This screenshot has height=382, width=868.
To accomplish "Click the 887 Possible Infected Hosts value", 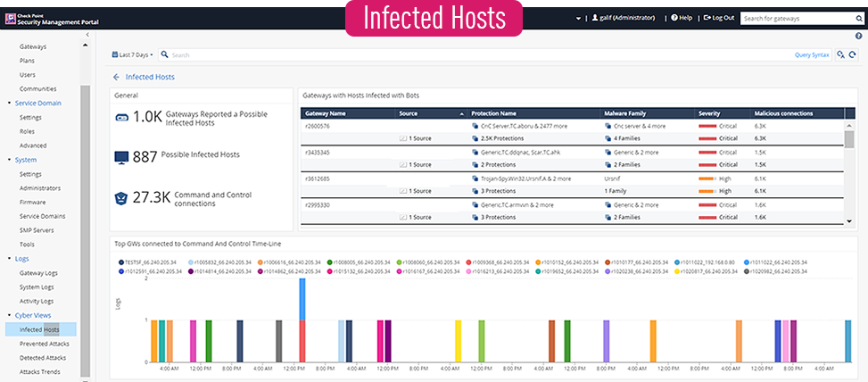I will click(x=145, y=157).
